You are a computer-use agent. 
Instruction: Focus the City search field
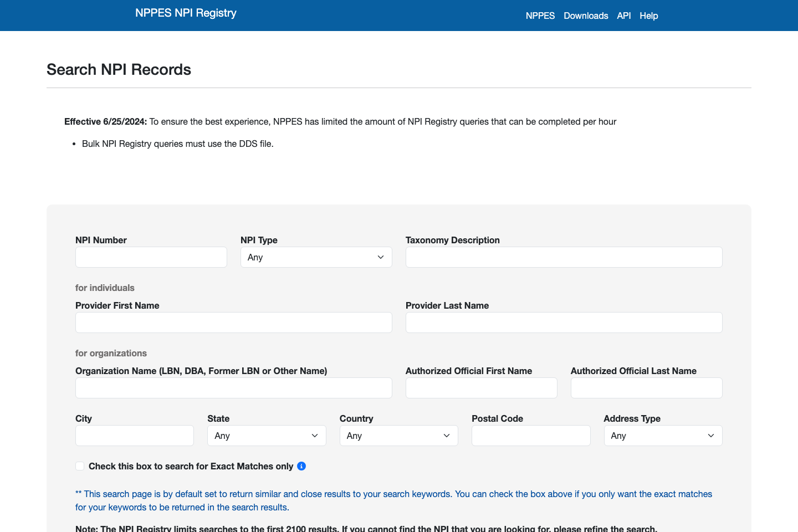(134, 436)
